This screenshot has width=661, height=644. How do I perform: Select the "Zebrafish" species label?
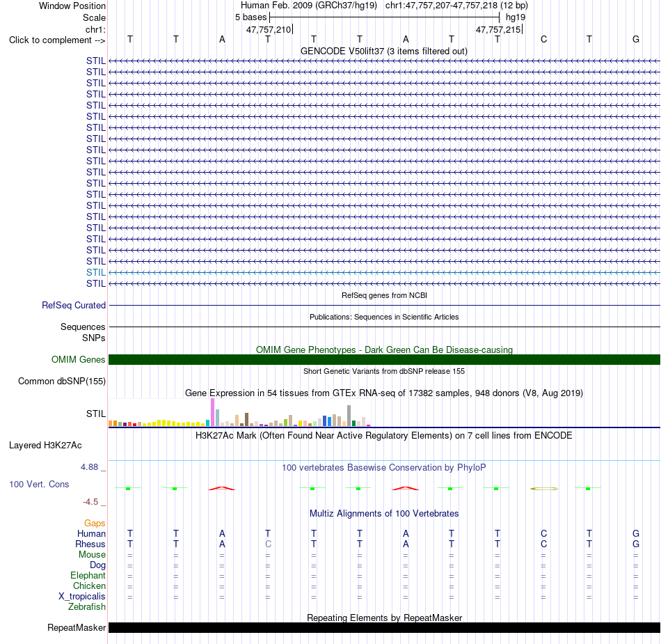pos(87,607)
